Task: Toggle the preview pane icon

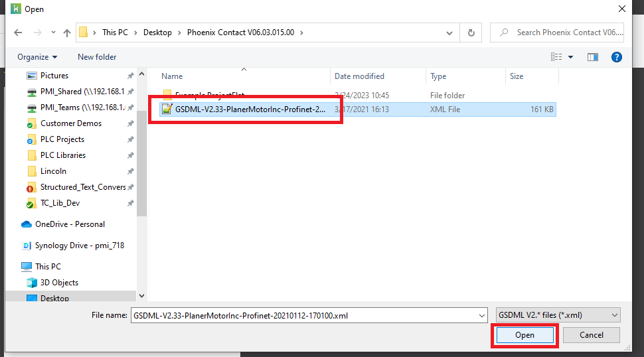Action: point(593,57)
